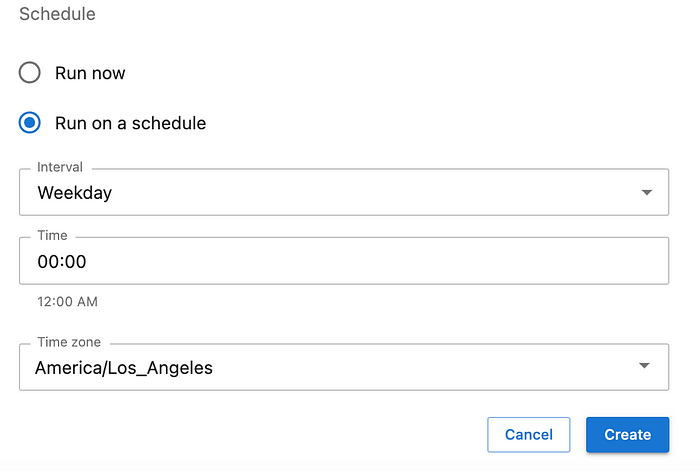Click the "12:00 AM" helper text
Image resolution: width=700 pixels, height=472 pixels.
(x=67, y=301)
